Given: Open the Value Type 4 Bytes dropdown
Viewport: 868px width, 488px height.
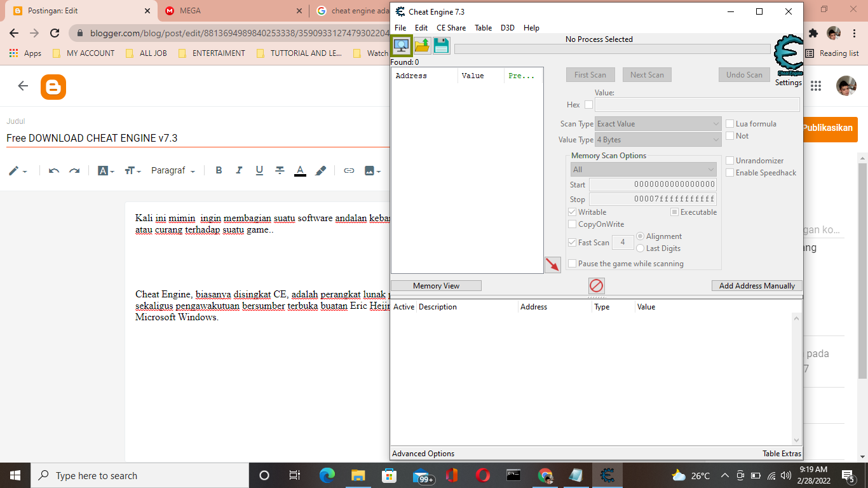Looking at the screenshot, I should tap(658, 140).
